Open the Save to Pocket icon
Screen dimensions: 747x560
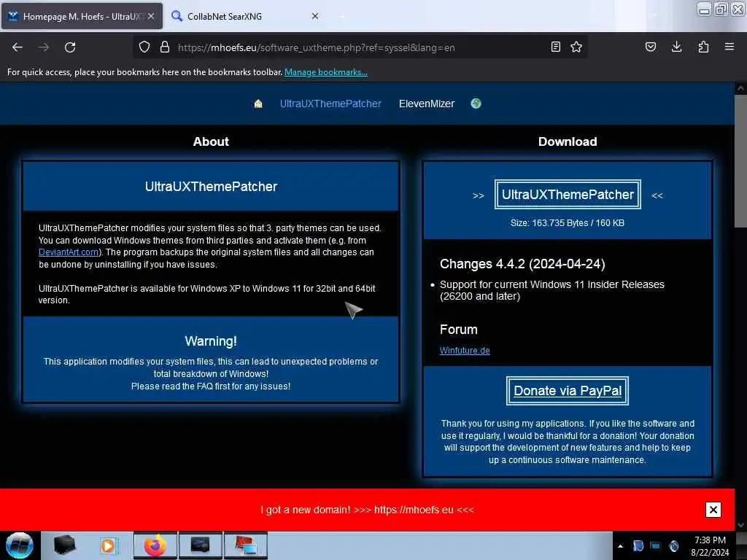(x=650, y=47)
